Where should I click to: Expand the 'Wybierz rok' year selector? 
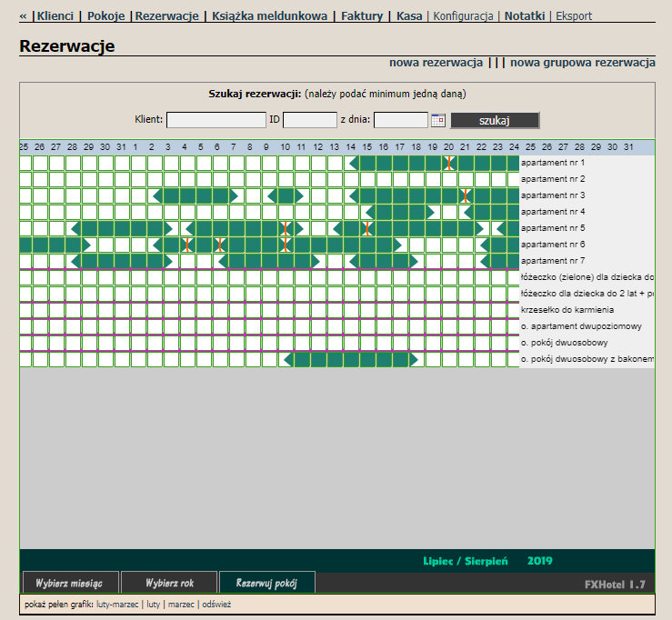168,583
